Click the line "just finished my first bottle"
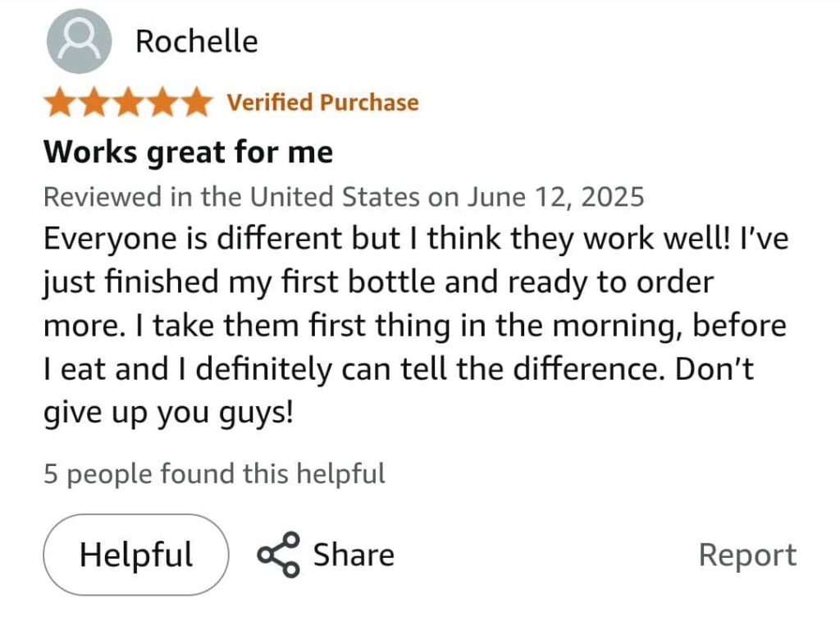Screen dimensions: 840x617 click(378, 283)
